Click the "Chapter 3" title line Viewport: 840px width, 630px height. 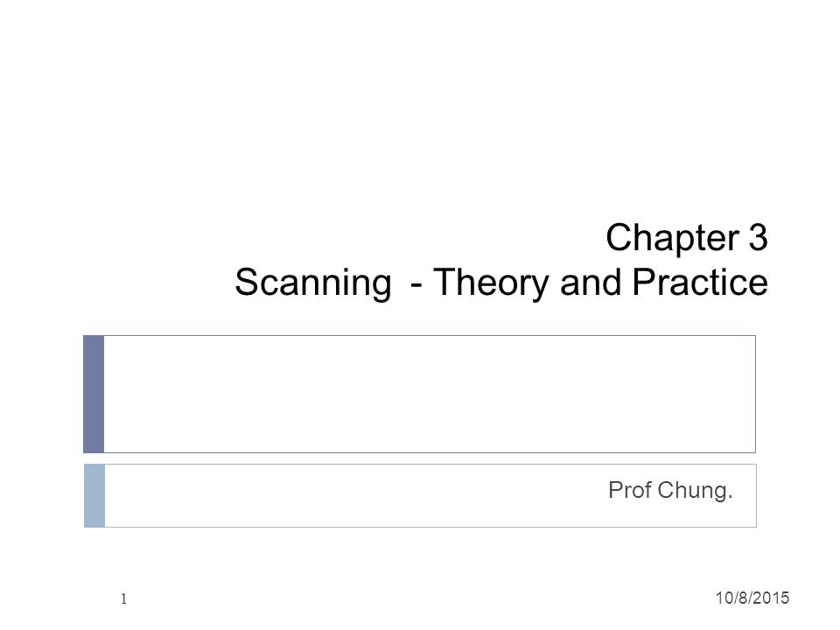pyautogui.click(x=687, y=238)
